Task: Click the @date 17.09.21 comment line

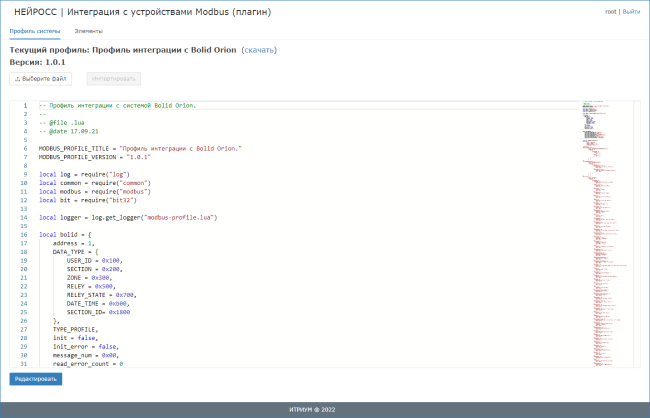Action: [69, 131]
